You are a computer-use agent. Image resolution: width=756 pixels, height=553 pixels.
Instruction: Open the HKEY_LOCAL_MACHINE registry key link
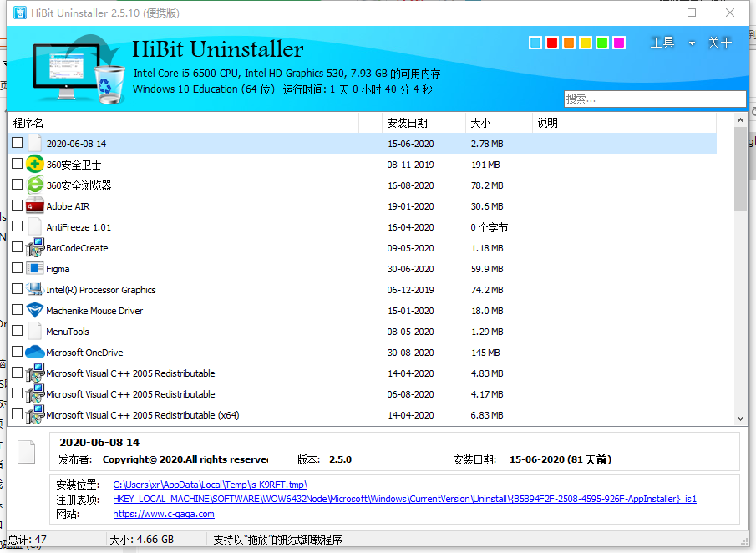[x=404, y=499]
